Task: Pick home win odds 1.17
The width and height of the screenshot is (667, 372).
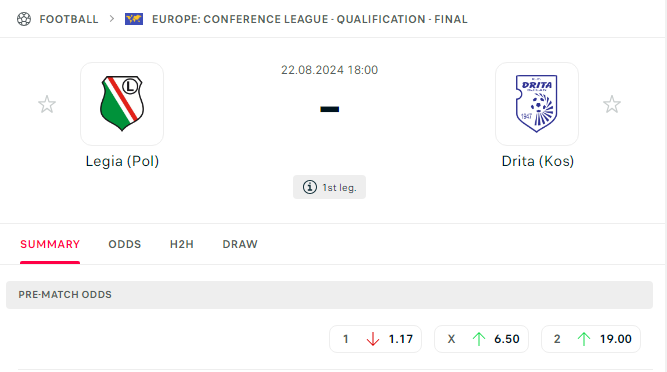Action: pos(376,339)
